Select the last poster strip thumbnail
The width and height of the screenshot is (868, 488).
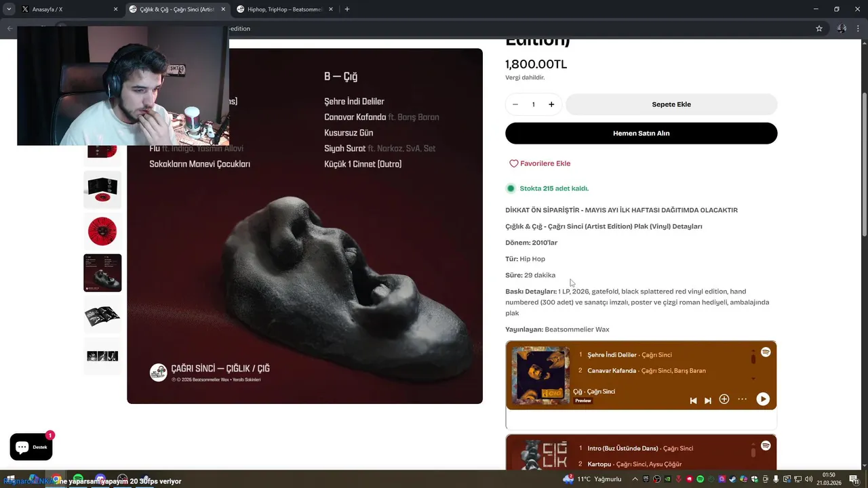102,356
